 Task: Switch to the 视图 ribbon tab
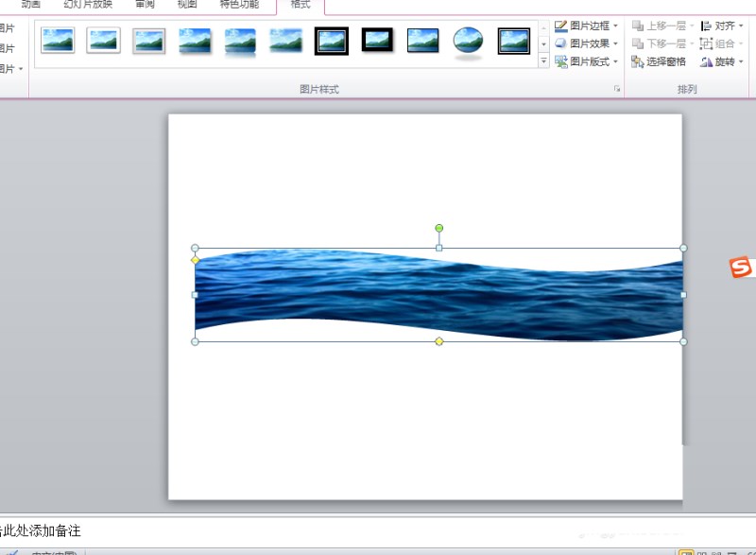(x=187, y=5)
